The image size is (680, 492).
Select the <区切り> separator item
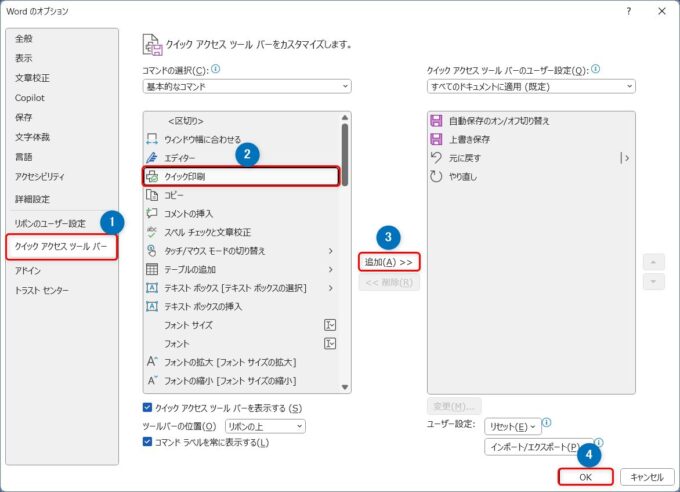[242, 121]
